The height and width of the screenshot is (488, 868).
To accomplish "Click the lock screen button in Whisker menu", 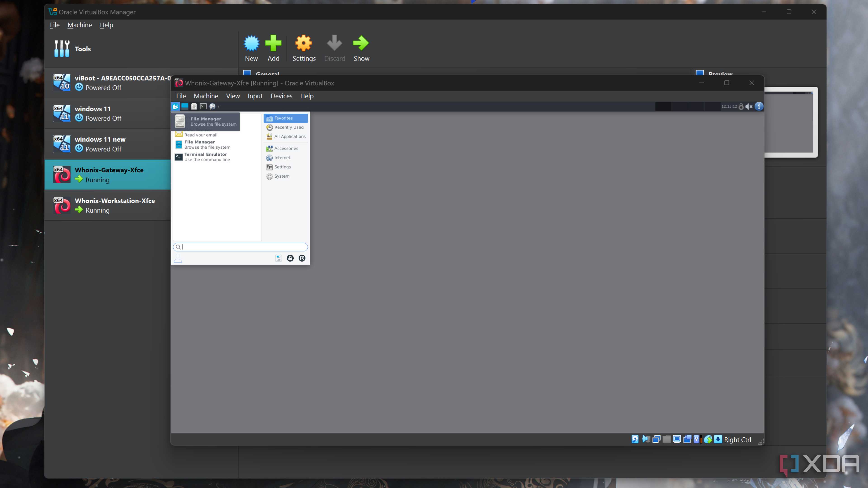I will (290, 258).
